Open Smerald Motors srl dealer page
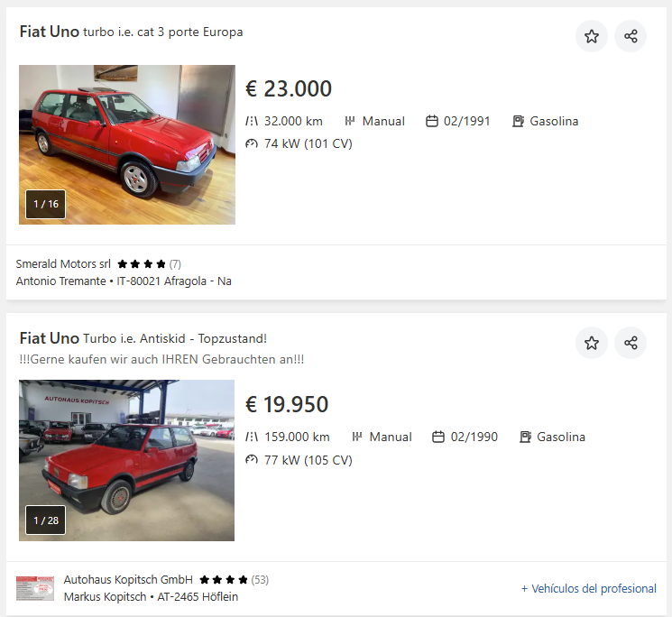This screenshot has height=617, width=672. pyautogui.click(x=63, y=264)
